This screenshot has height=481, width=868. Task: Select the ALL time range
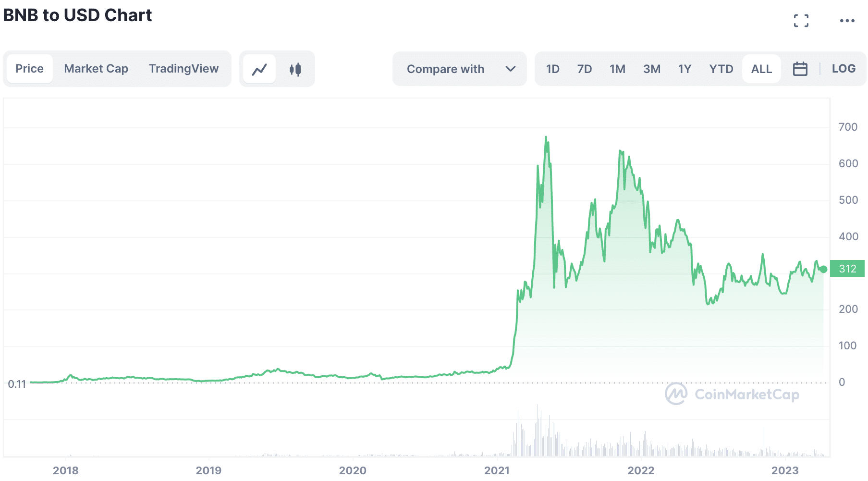pos(761,69)
